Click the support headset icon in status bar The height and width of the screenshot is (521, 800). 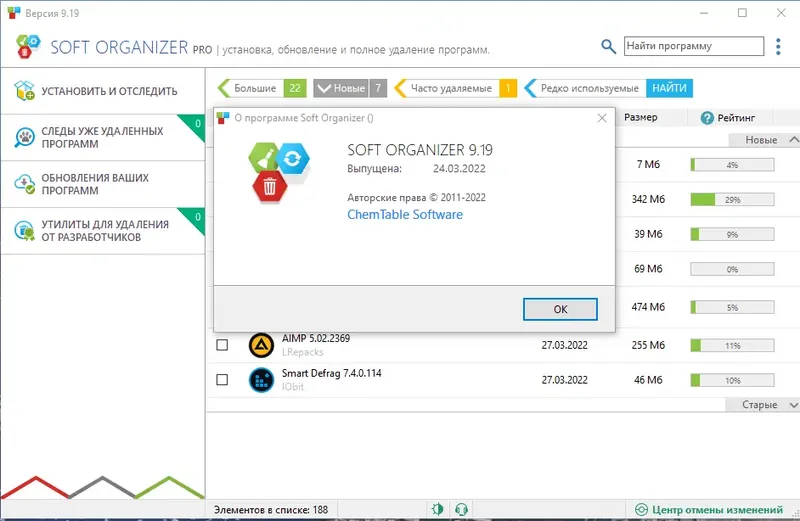pos(461,509)
